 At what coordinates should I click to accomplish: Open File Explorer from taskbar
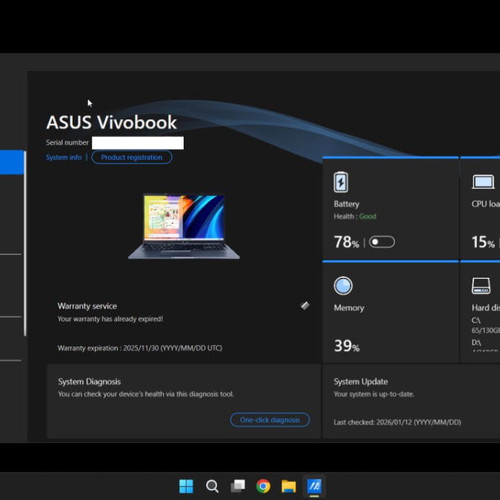coord(289,486)
